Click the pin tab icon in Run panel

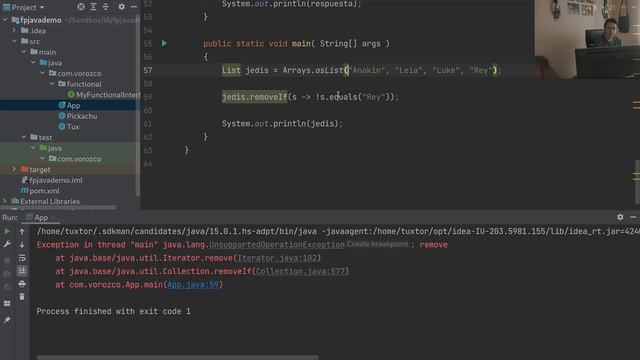7,321
